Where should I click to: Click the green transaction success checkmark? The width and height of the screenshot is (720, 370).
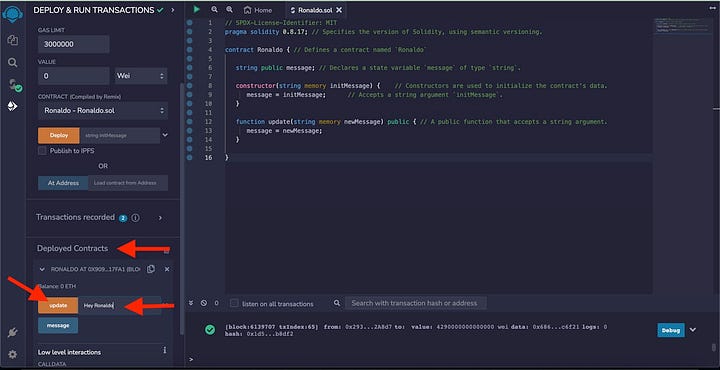click(x=210, y=330)
